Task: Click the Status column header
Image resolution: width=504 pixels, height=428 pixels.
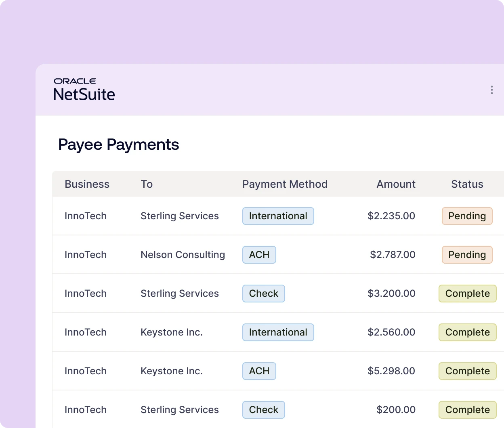Action: click(467, 184)
